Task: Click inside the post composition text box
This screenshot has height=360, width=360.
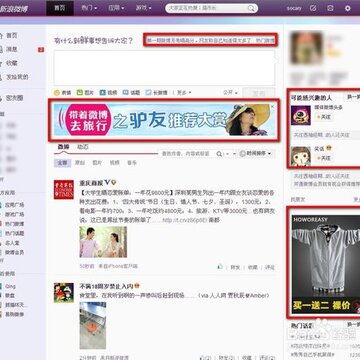Action: tap(164, 68)
